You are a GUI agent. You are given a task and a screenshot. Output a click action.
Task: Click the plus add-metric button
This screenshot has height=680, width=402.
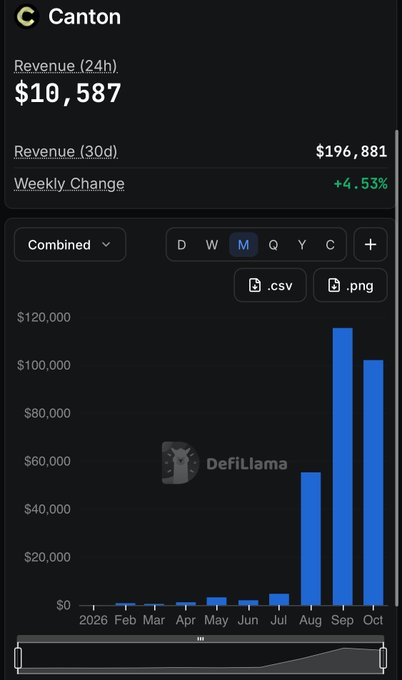[370, 245]
